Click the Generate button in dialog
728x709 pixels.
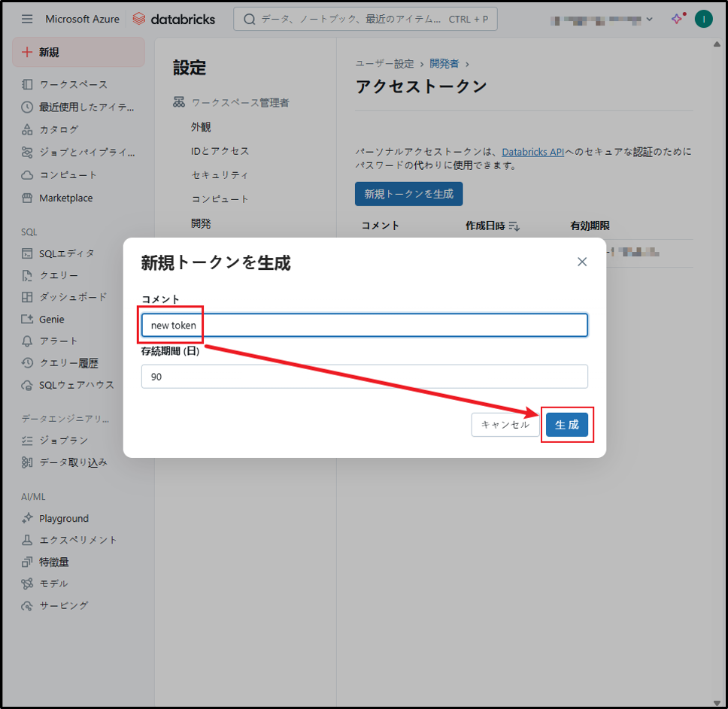[x=567, y=425]
